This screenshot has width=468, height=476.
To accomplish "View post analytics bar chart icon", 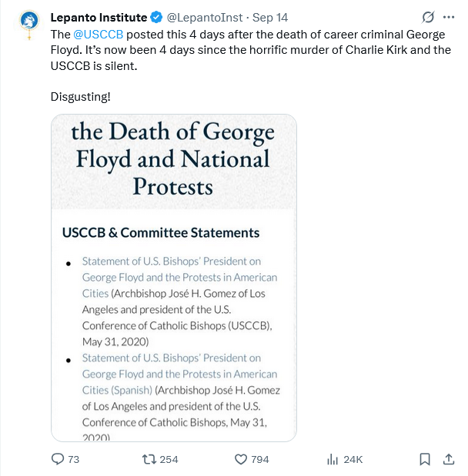I will click(333, 459).
